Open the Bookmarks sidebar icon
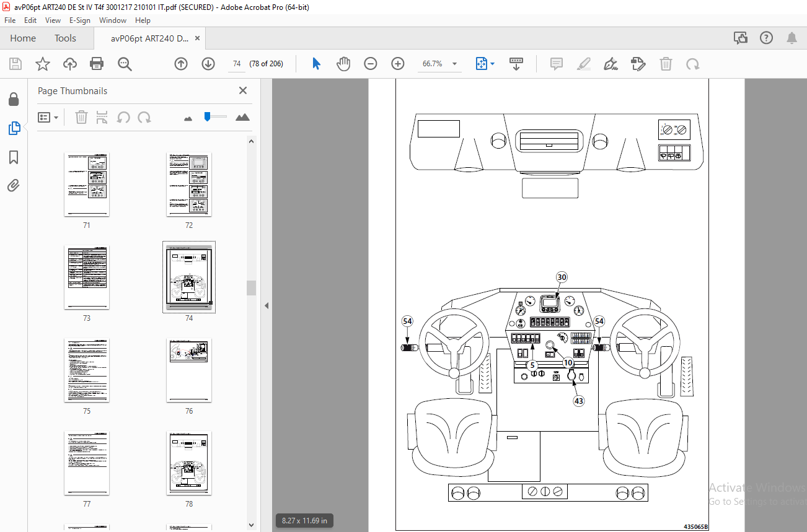This screenshot has height=532, width=807. pos(14,157)
